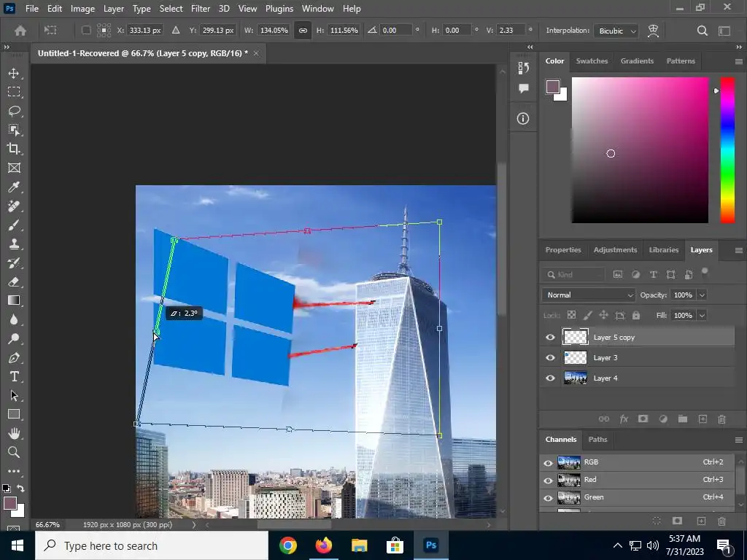Select the Clone Stamp tool

14,244
